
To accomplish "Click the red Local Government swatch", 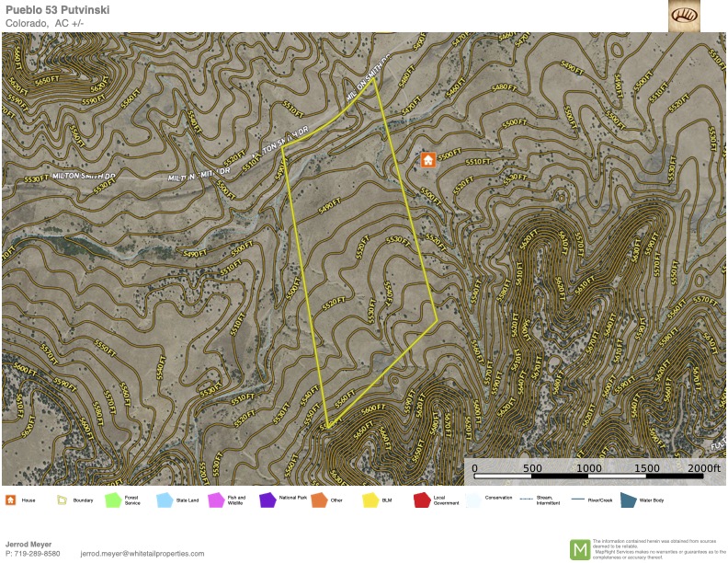I will (423, 500).
